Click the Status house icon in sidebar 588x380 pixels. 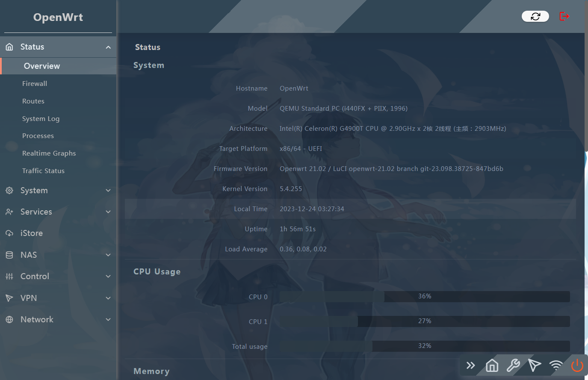click(9, 47)
